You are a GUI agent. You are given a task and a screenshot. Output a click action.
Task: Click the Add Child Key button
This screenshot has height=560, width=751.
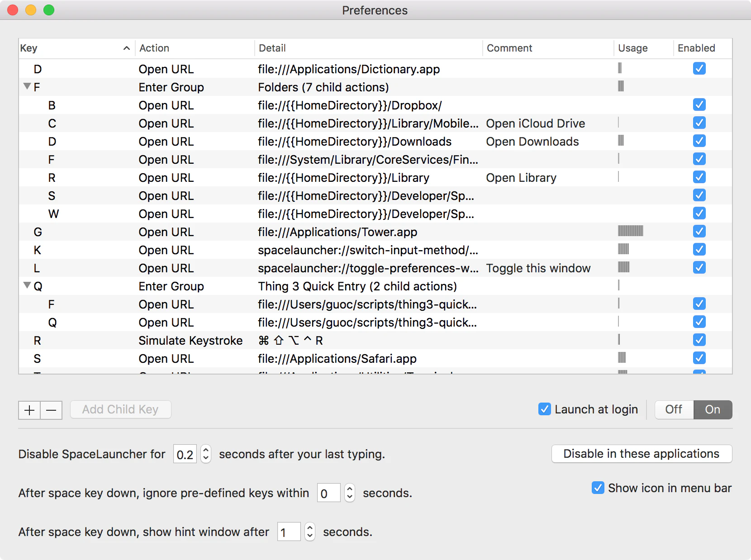[120, 409]
